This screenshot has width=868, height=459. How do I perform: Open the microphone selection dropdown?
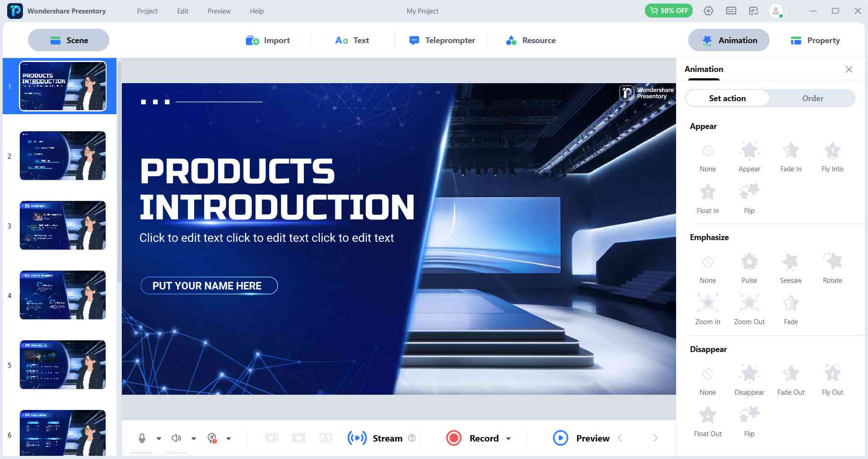coord(158,438)
